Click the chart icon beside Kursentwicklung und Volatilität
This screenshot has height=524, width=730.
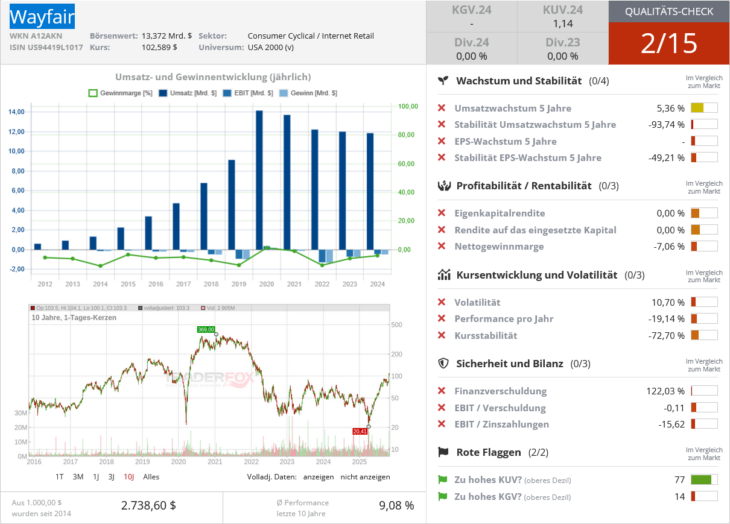(443, 274)
